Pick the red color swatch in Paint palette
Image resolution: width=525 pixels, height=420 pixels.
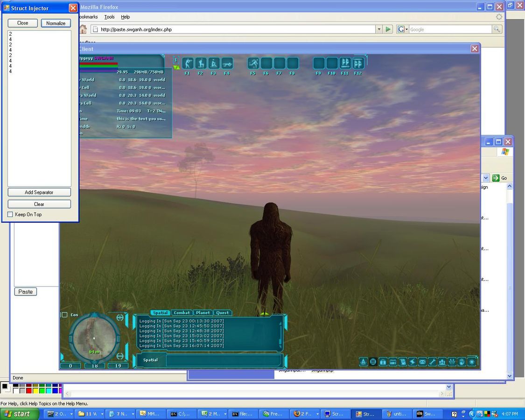coord(29,391)
